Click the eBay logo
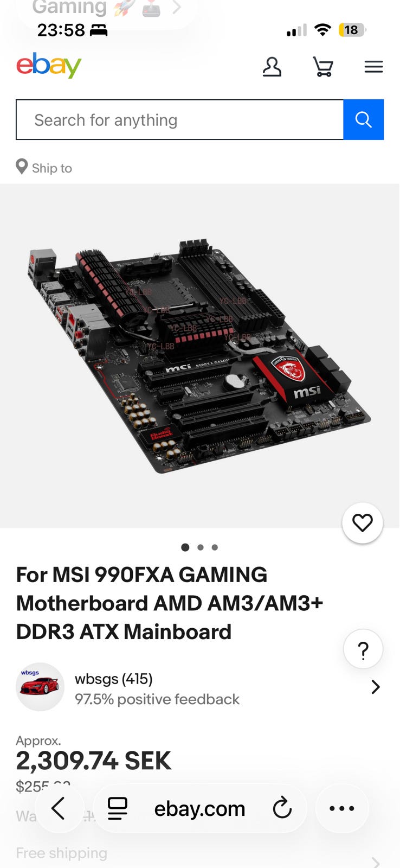400x868 pixels. coord(49,66)
